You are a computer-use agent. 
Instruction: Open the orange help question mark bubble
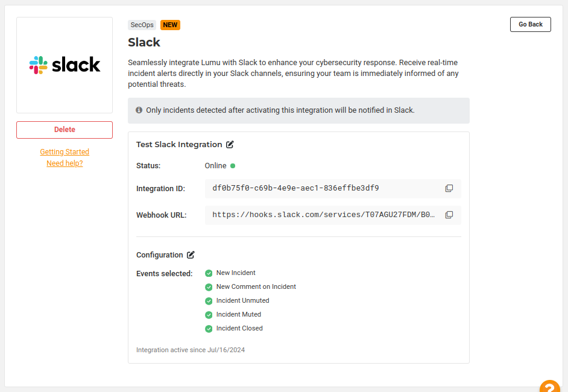click(549, 387)
